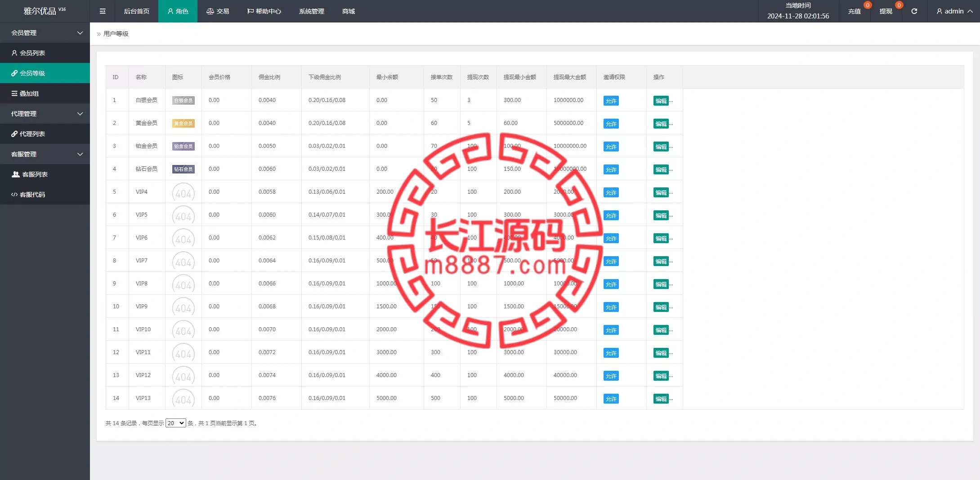Click the 铂金会员 level badge icon
This screenshot has width=980, height=480.
(x=183, y=147)
